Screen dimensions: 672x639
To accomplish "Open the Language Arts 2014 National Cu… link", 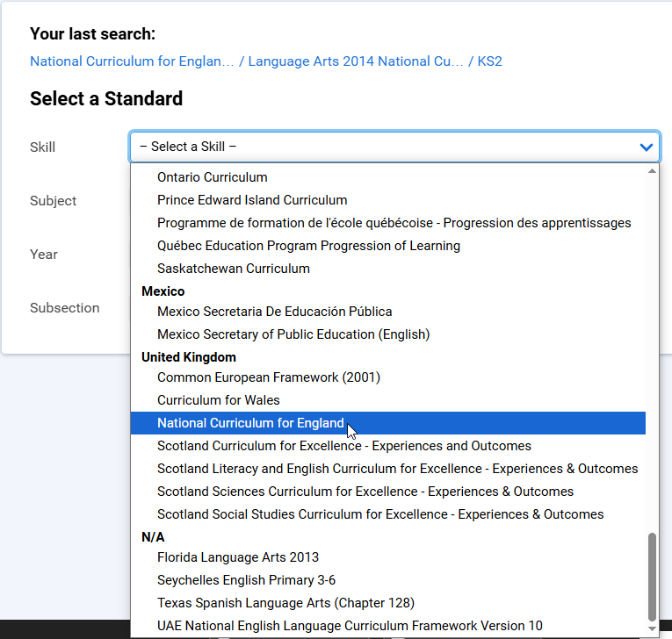I will pyautogui.click(x=356, y=61).
